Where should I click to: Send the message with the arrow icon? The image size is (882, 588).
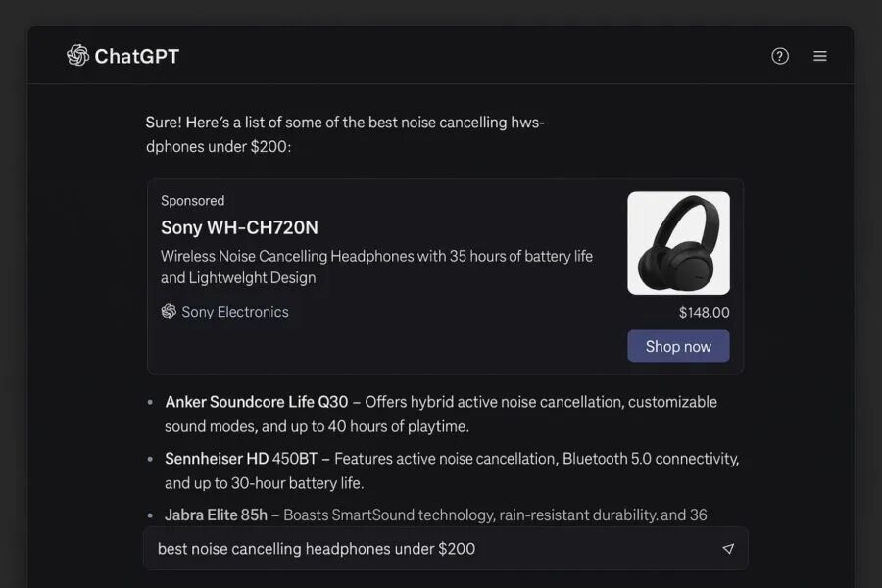click(727, 549)
